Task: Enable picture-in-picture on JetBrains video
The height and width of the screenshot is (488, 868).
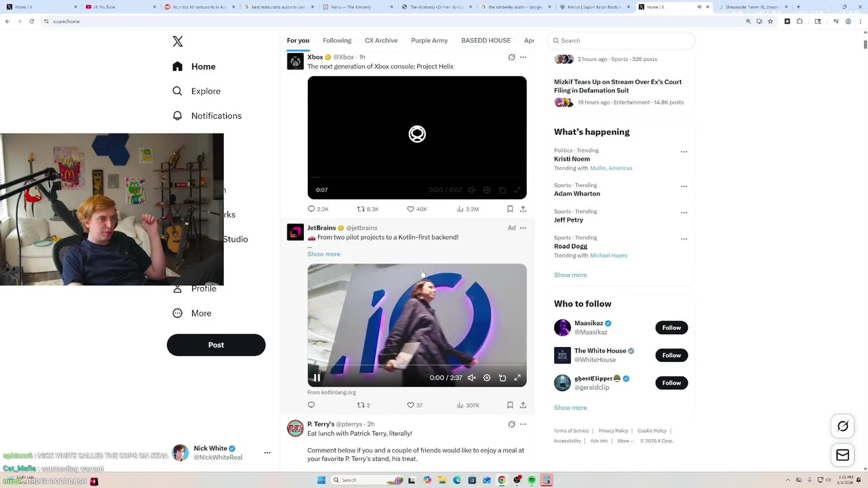Action: (x=502, y=378)
